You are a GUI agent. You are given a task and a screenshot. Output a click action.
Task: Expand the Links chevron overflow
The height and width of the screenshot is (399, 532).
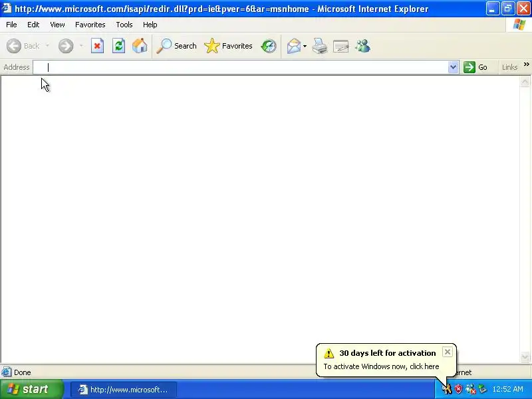[x=526, y=65]
